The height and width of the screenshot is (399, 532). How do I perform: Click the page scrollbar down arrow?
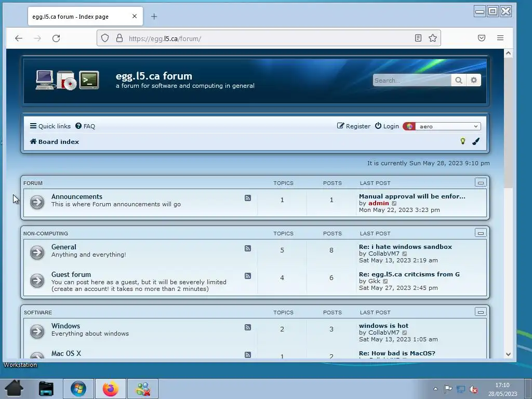pos(508,354)
